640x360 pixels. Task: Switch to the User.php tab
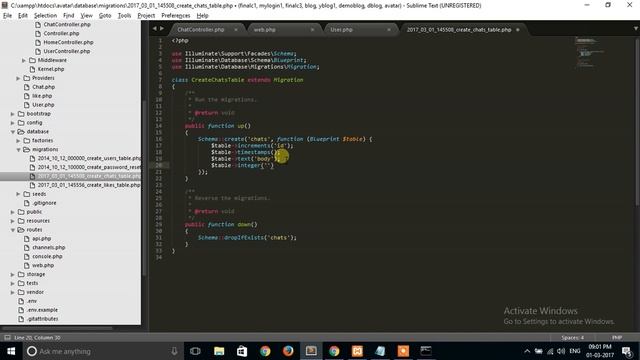pyautogui.click(x=341, y=29)
